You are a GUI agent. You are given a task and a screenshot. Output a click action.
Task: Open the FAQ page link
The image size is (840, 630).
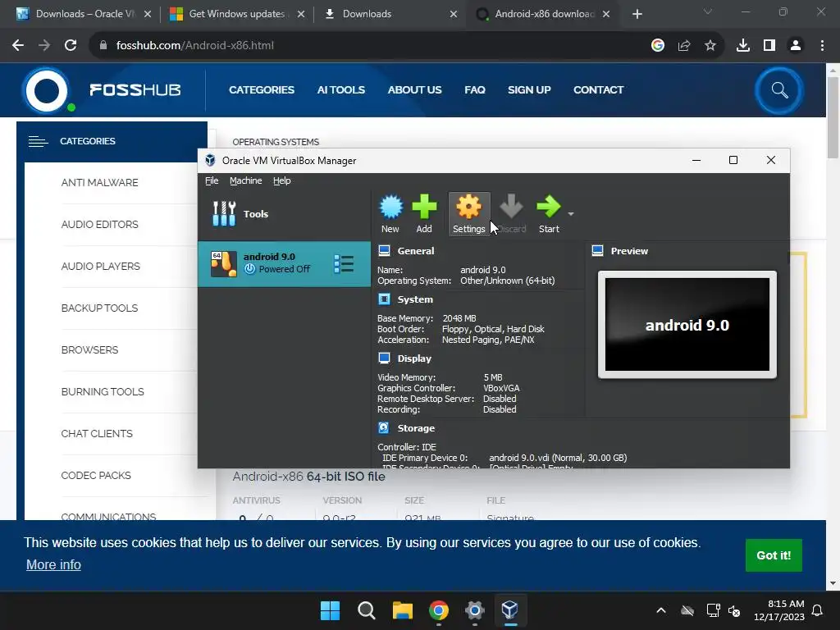coord(475,90)
